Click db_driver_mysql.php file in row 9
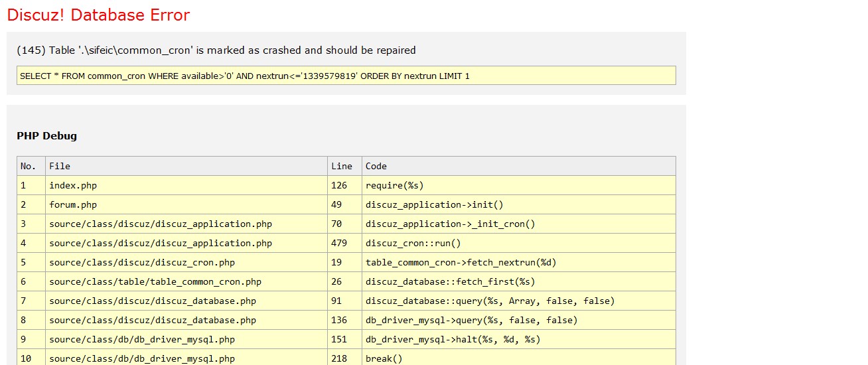The width and height of the screenshot is (868, 365). tap(186, 339)
